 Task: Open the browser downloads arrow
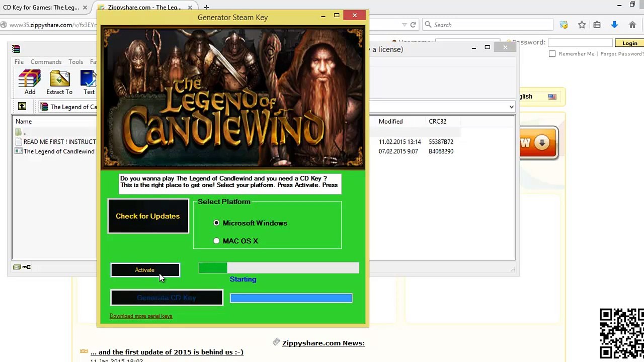pyautogui.click(x=614, y=25)
